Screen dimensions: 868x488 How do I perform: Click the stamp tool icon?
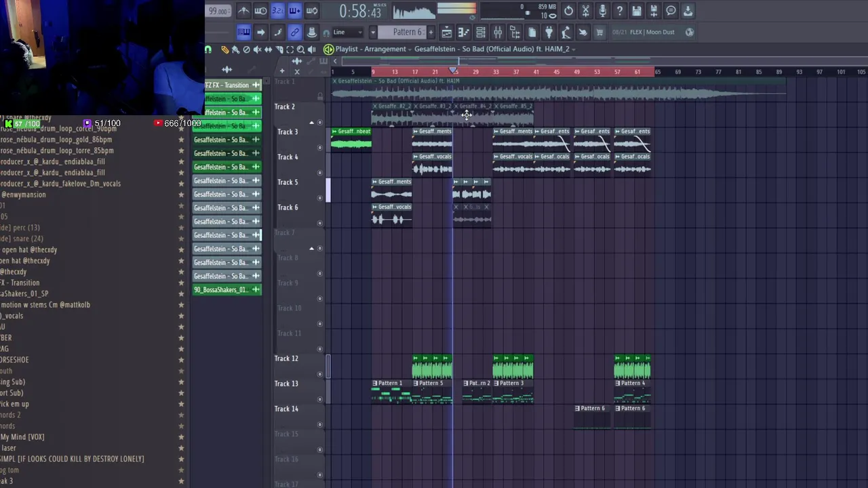[x=312, y=32]
